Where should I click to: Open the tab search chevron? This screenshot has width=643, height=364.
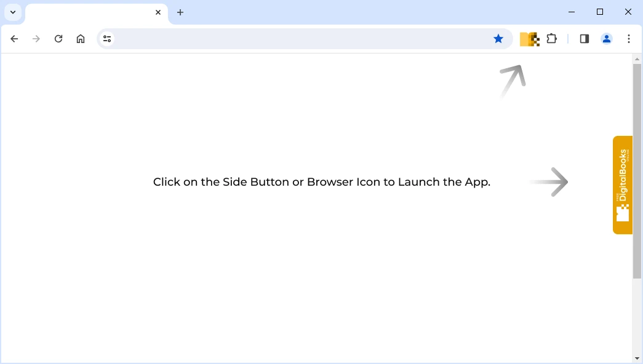(x=13, y=12)
